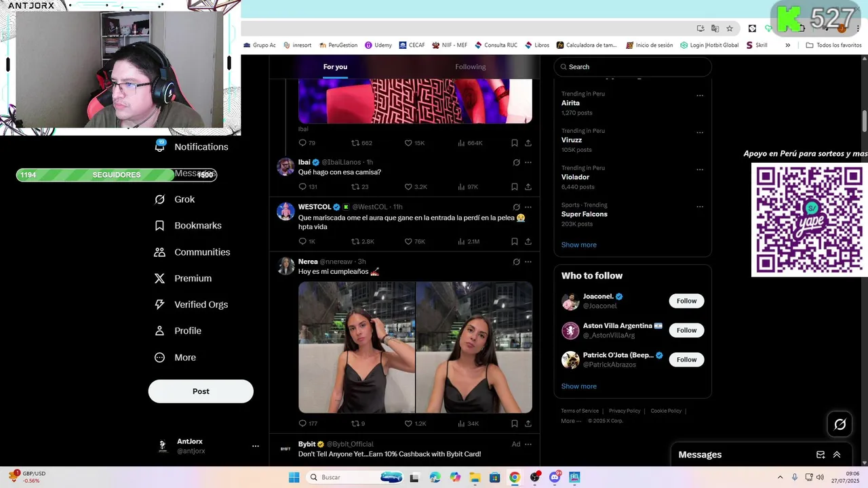Open Verified Orgs page
Viewport: 868px width, 488px height.
tap(191, 304)
